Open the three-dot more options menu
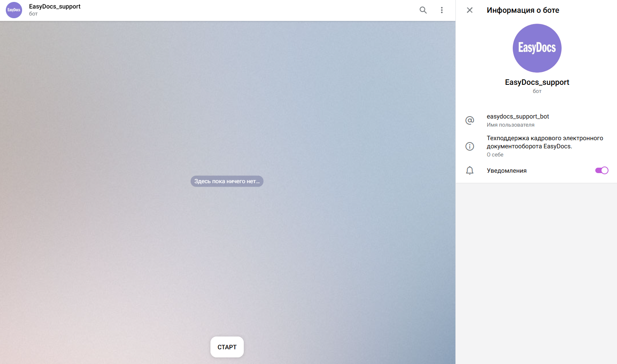The width and height of the screenshot is (617, 364). point(442,10)
